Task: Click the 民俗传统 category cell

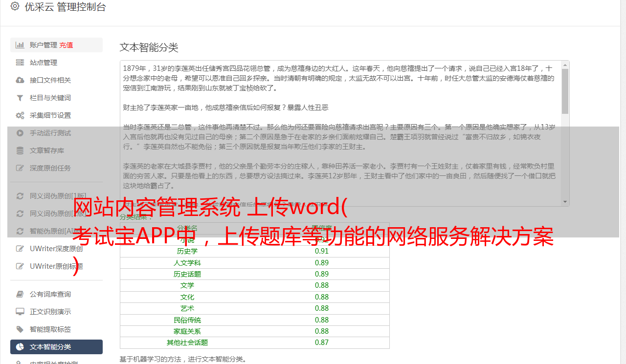Action: pos(187,320)
